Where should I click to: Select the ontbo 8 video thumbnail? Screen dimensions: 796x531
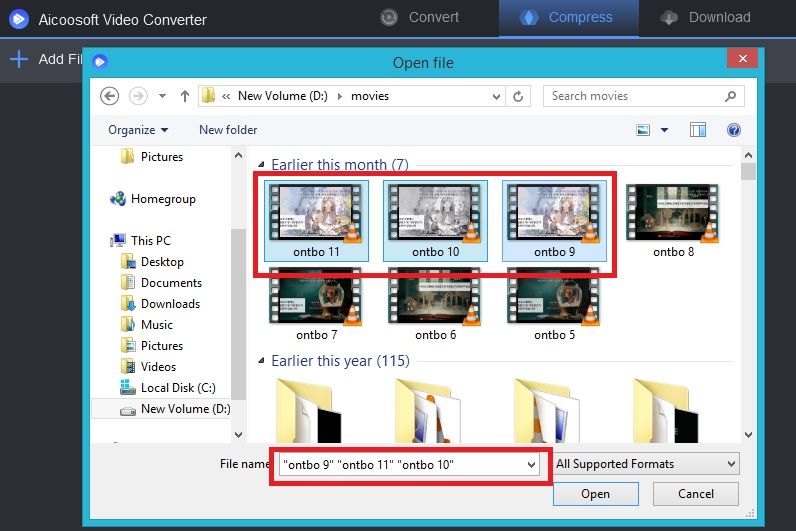673,221
